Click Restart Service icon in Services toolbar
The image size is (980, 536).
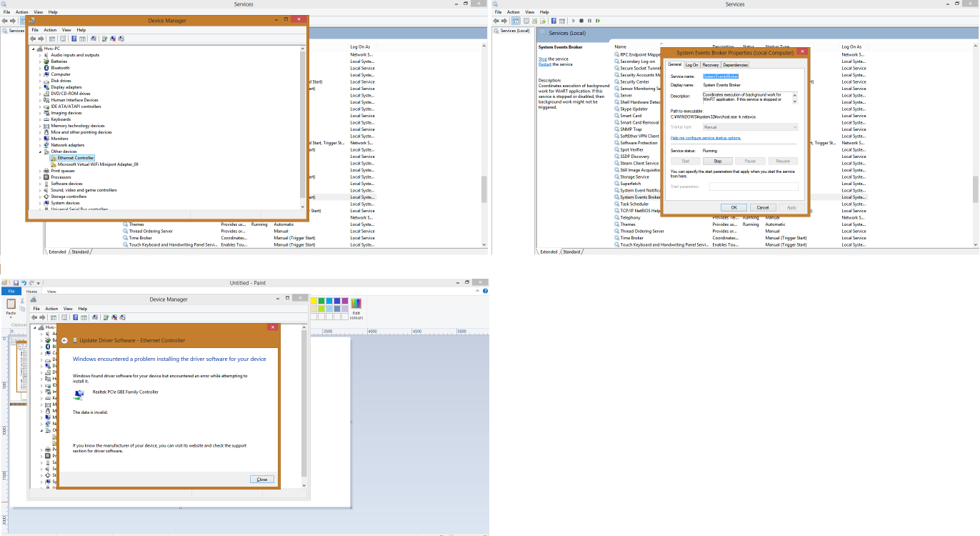(x=597, y=21)
